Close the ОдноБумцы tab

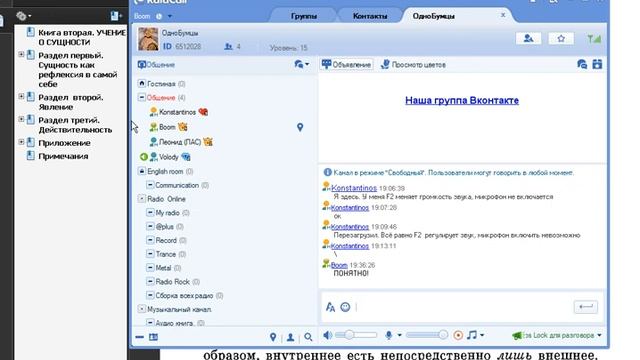(x=503, y=15)
